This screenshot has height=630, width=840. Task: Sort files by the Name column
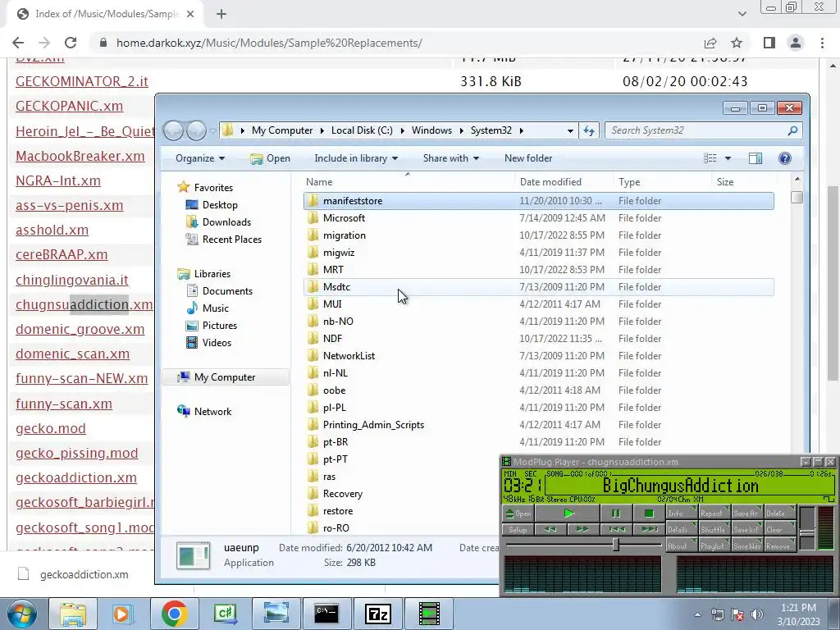pyautogui.click(x=409, y=181)
